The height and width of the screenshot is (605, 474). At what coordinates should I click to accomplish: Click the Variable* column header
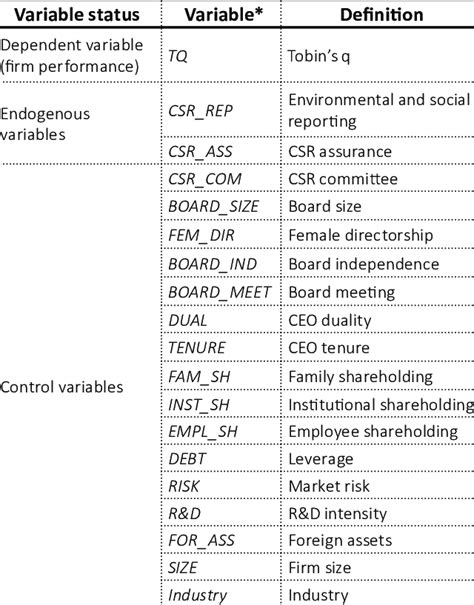[223, 15]
